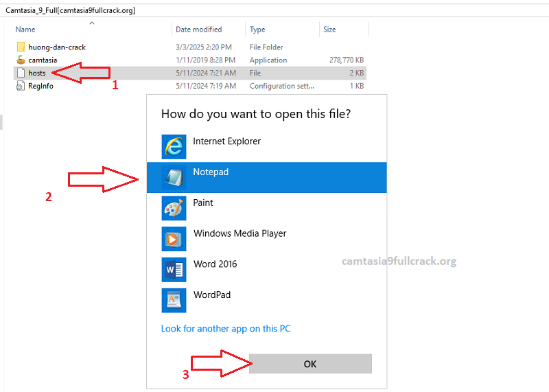Image resolution: width=549 pixels, height=392 pixels.
Task: Select the huong-dan-crack folder name
Action: pos(57,47)
